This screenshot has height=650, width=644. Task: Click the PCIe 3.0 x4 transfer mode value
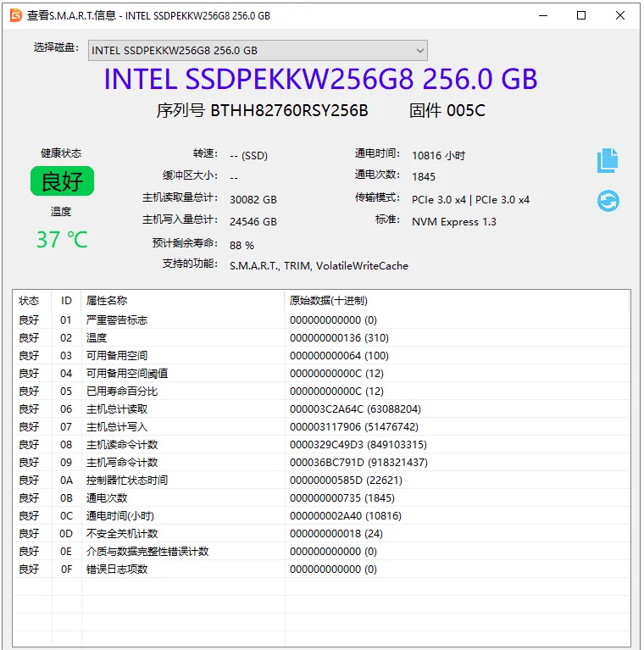470,200
